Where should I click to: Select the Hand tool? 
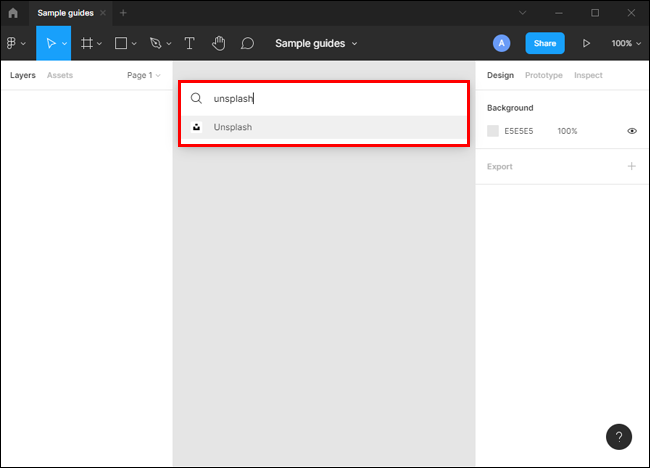click(x=218, y=44)
